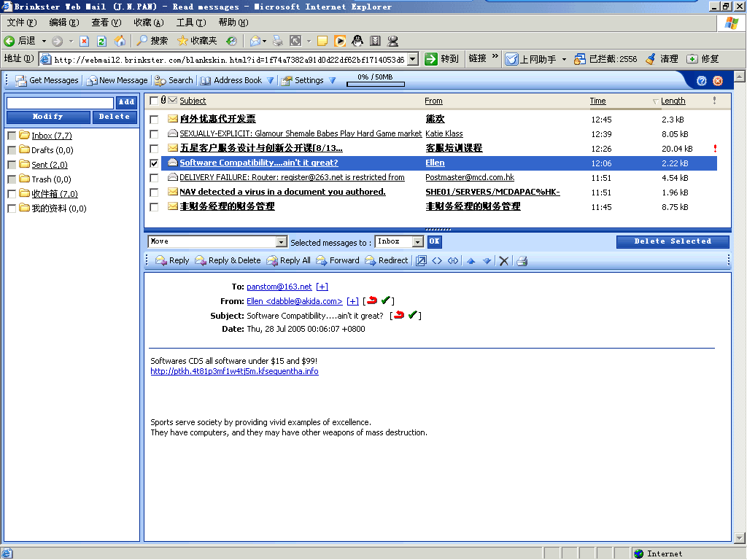Expand the Move action dropdown
Viewport: 747px width, 560px height.
point(282,242)
